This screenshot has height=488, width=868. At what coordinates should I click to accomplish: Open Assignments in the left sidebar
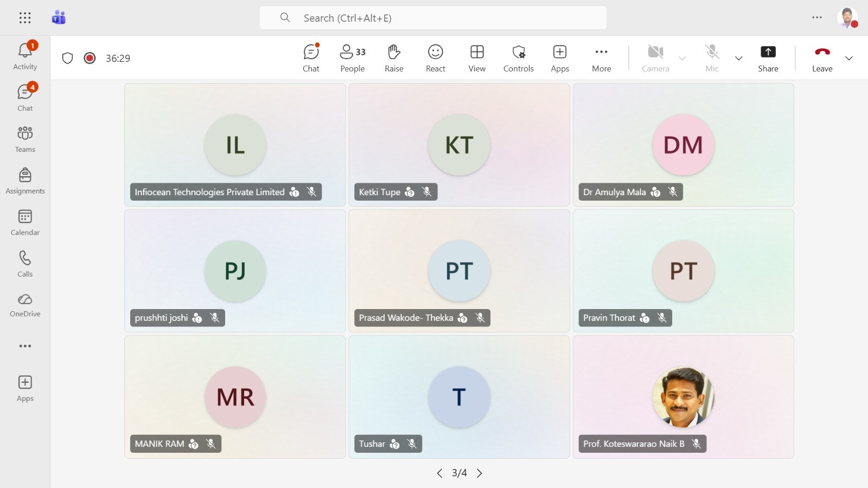(x=25, y=181)
